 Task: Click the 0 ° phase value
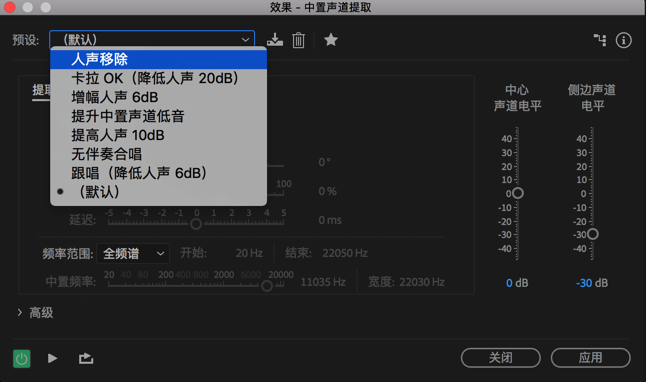click(x=324, y=162)
